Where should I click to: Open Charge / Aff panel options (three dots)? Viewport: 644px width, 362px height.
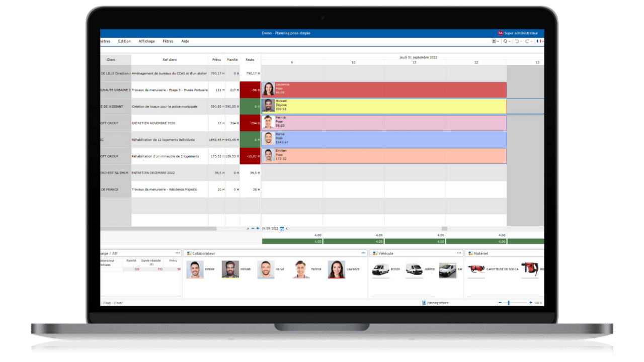tap(178, 253)
